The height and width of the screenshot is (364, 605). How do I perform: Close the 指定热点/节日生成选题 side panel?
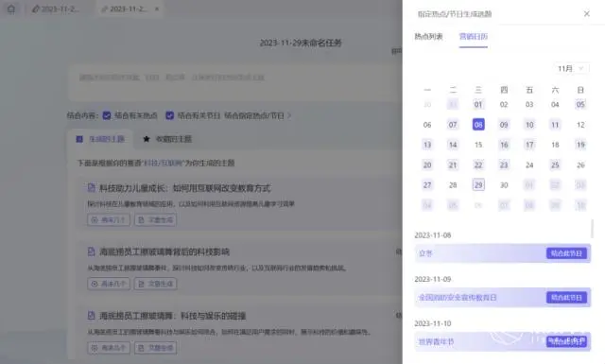click(586, 14)
